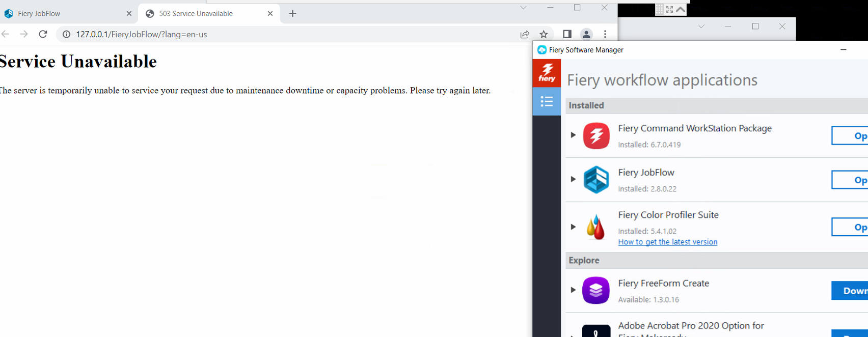Image resolution: width=868 pixels, height=337 pixels.
Task: Select the Explore section header
Action: (717, 260)
